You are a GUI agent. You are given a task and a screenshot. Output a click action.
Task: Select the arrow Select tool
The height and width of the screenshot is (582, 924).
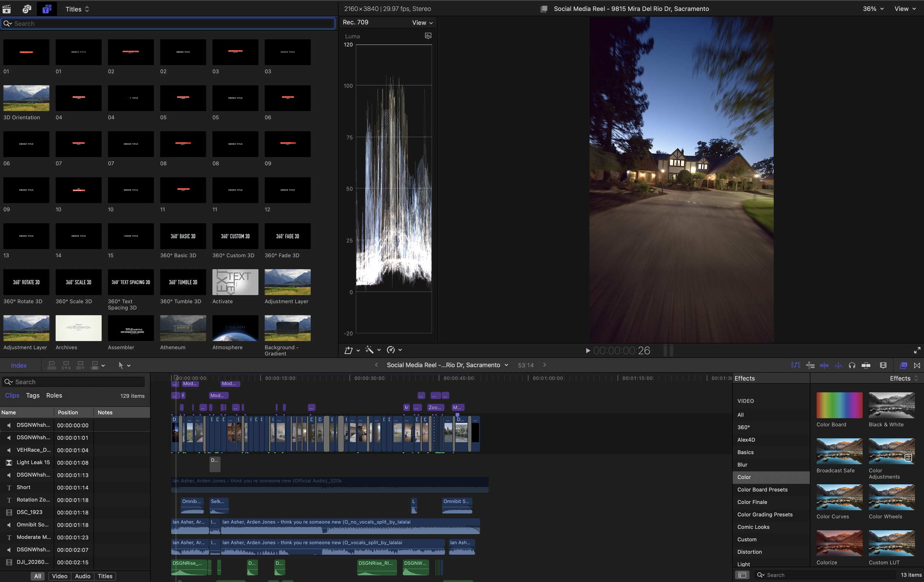(121, 365)
